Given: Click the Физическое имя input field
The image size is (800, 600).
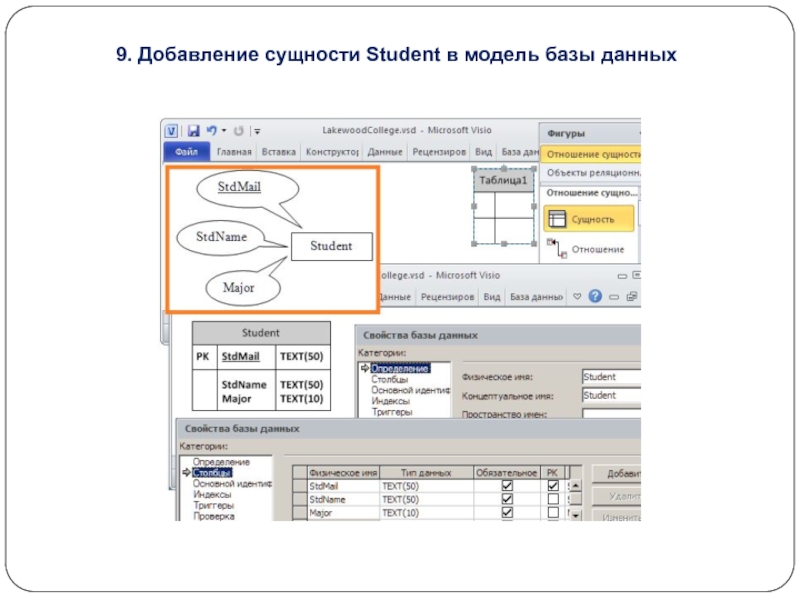Looking at the screenshot, I should [x=611, y=377].
